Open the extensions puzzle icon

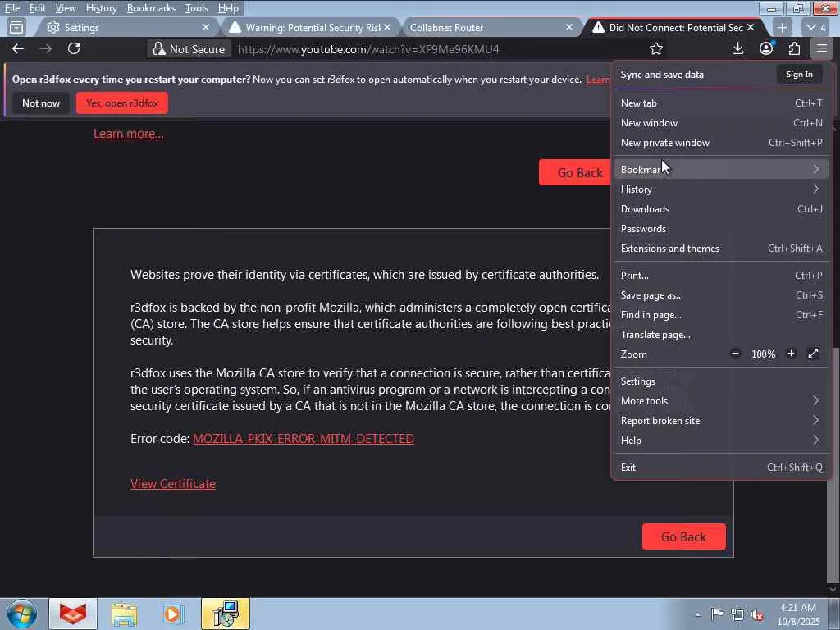794,48
